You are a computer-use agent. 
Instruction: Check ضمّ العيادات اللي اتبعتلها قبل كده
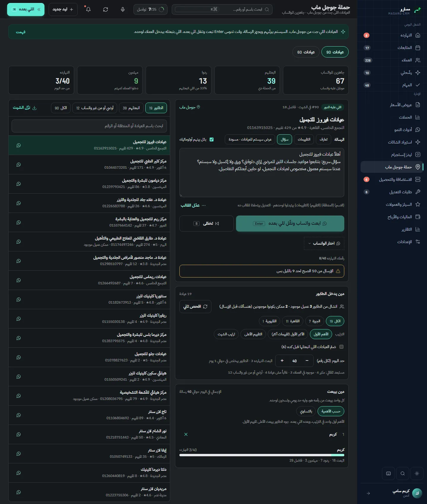(x=341, y=347)
